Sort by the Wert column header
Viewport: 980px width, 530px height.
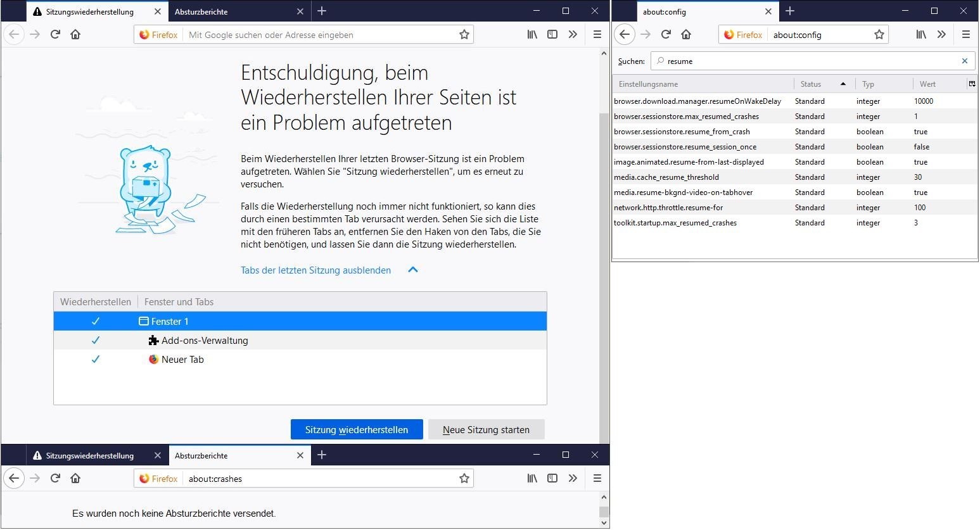[x=939, y=84]
